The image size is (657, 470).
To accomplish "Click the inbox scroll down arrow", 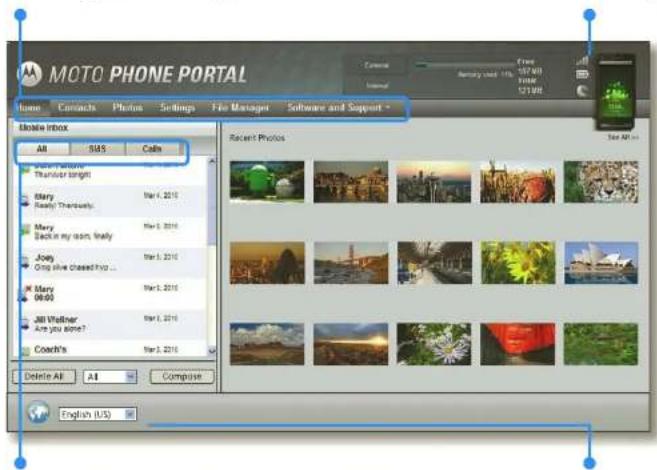I will [212, 351].
